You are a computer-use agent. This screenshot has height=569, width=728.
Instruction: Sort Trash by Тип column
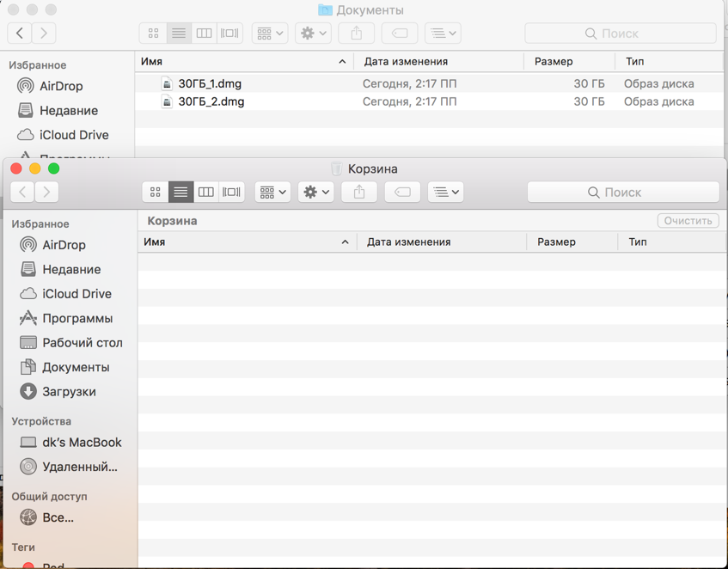point(672,242)
